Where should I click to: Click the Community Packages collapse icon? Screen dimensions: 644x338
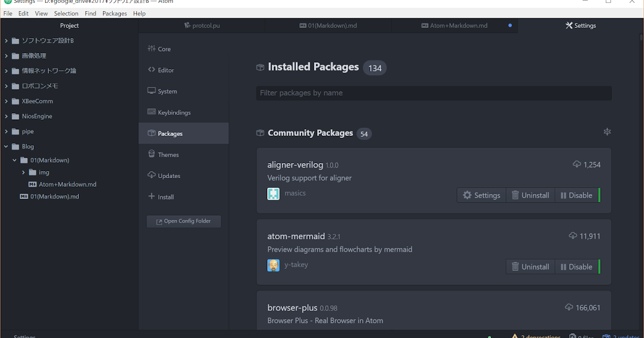608,132
